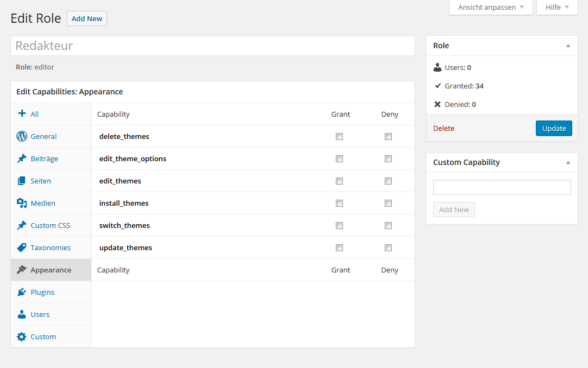Click the person icon beside Users tab
The height and width of the screenshot is (368, 588).
tap(22, 314)
